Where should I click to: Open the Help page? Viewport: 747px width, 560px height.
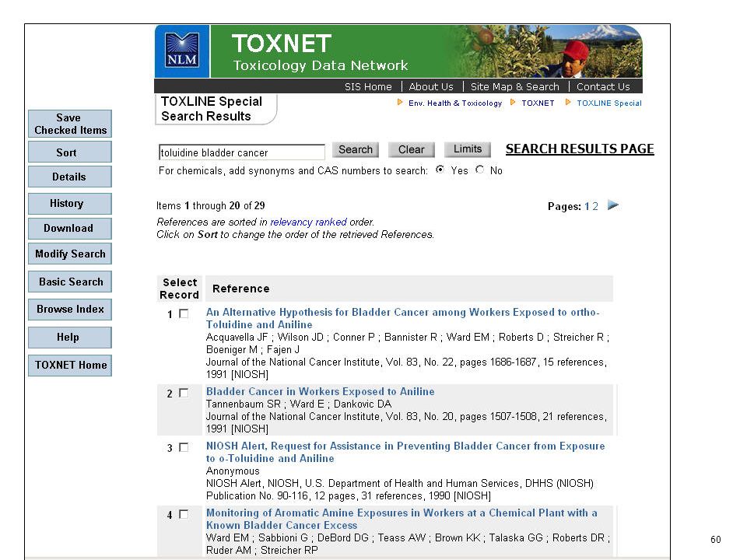click(x=70, y=337)
